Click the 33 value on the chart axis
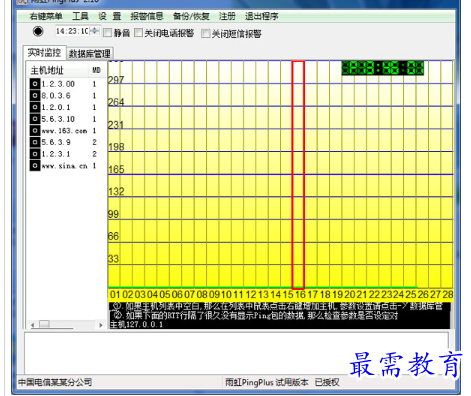 pos(113,259)
